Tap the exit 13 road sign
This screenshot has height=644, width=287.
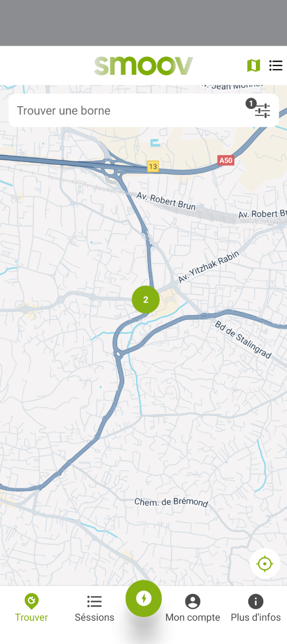pyautogui.click(x=153, y=166)
